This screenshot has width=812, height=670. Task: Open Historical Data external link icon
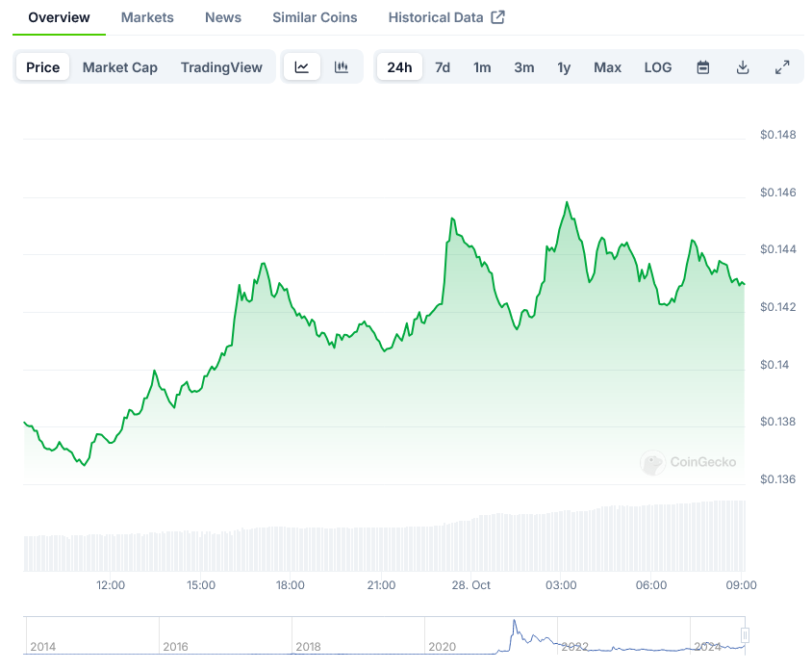[497, 17]
